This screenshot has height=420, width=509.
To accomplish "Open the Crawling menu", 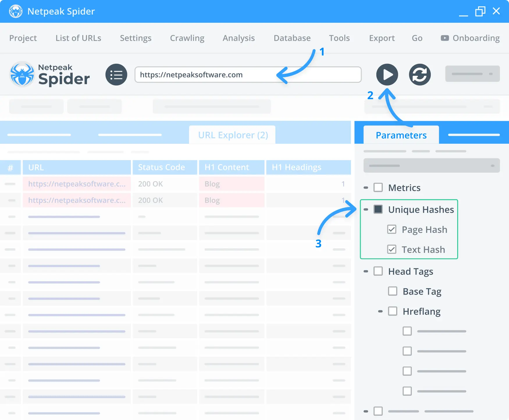I will coord(187,38).
